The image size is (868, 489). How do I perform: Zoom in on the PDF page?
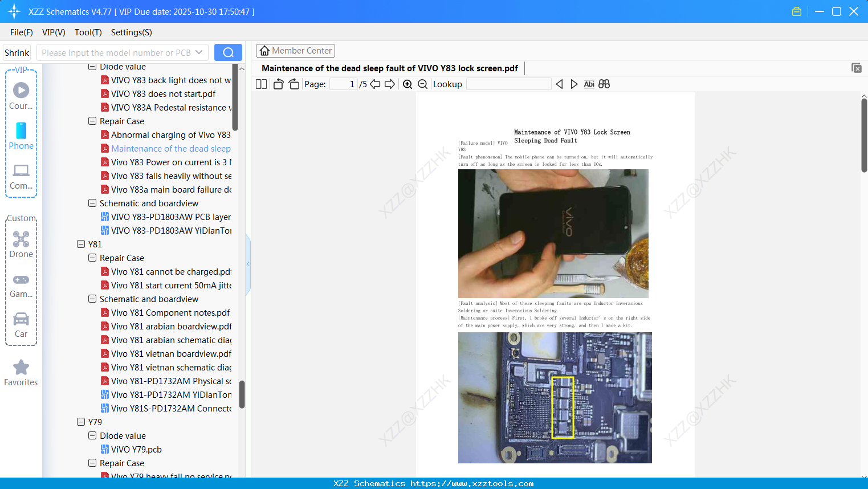(407, 84)
